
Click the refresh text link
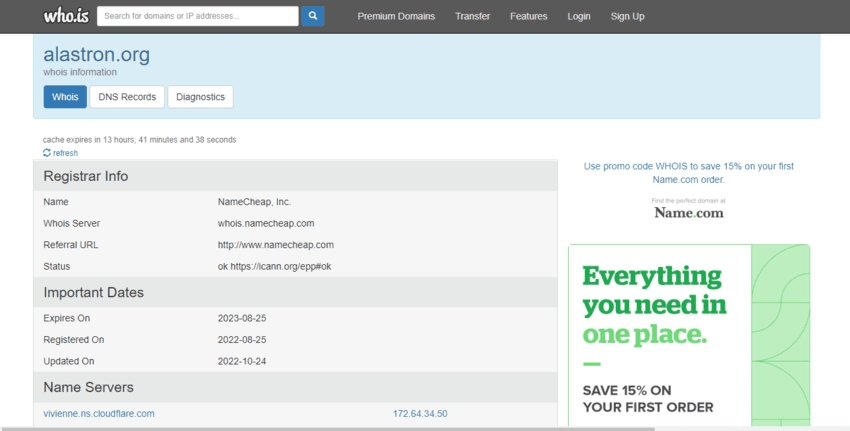(x=65, y=153)
